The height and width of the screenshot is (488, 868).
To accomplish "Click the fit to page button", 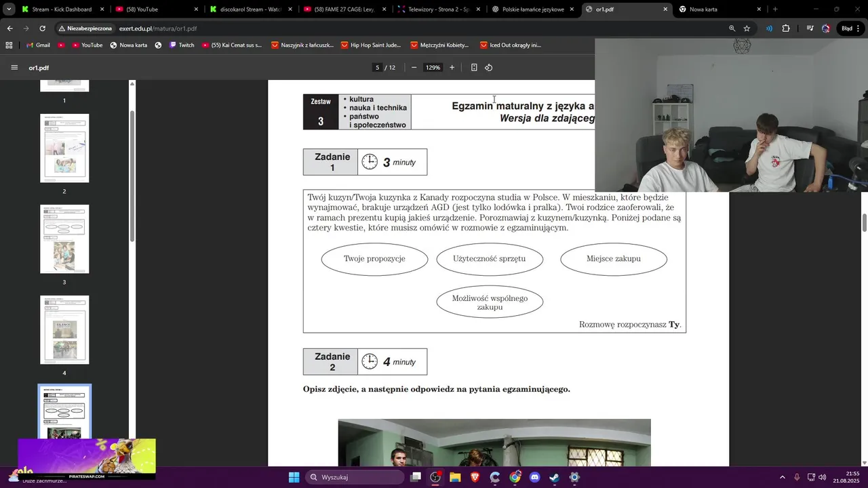I will coord(474,68).
